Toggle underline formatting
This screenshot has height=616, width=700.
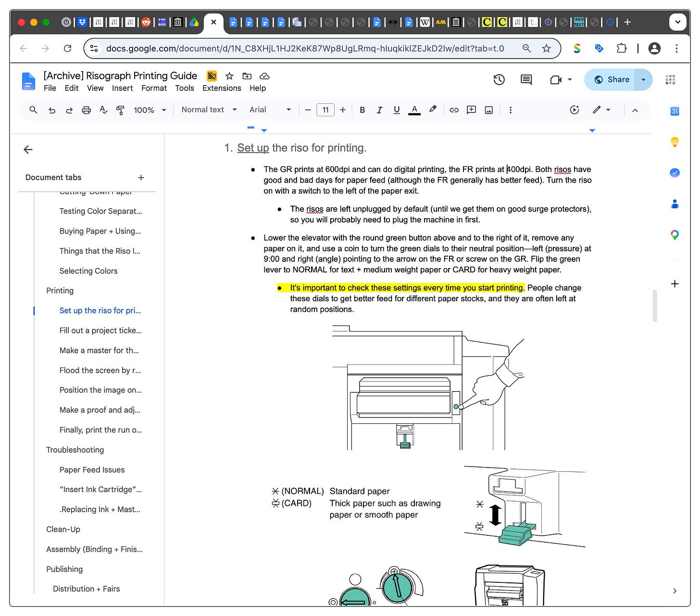click(x=397, y=110)
